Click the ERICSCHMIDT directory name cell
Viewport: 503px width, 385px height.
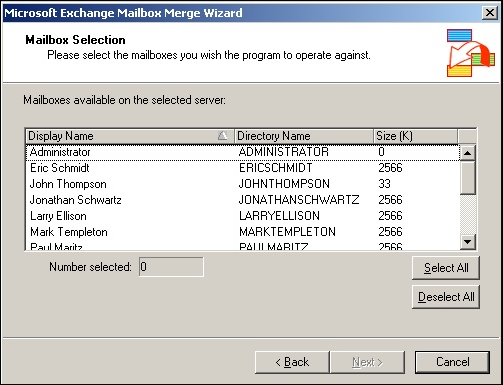pyautogui.click(x=276, y=168)
